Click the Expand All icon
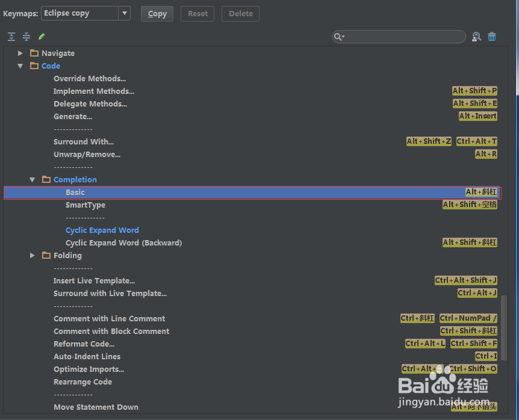 tap(11, 36)
